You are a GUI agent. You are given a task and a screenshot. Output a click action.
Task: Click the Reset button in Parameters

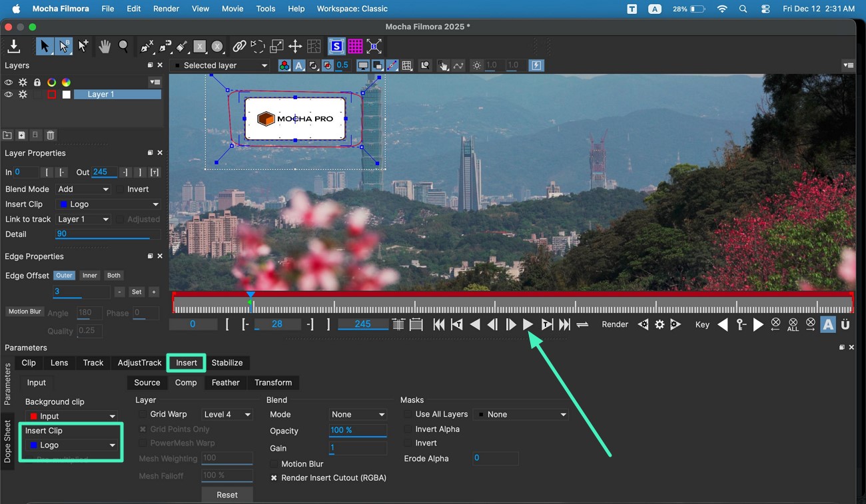coord(226,495)
